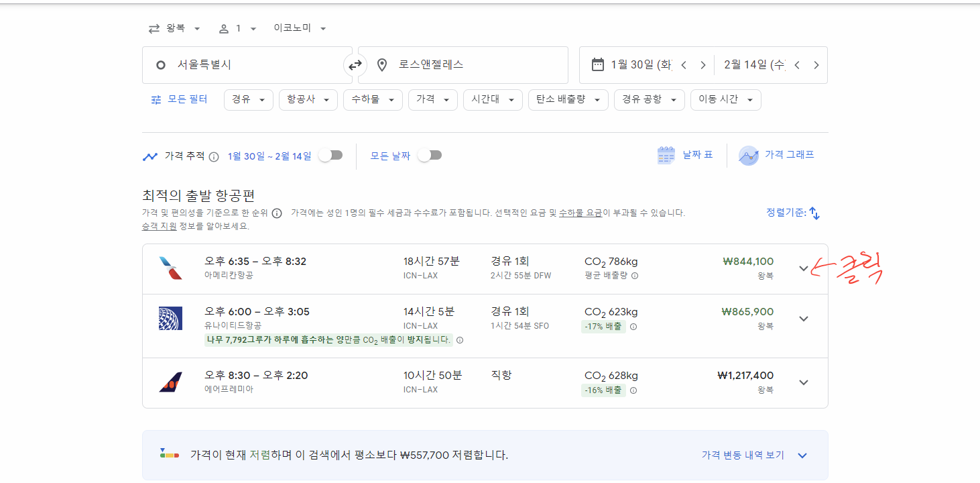980x483 pixels.
Task: Click the swap origin and destination icon
Action: click(x=355, y=64)
